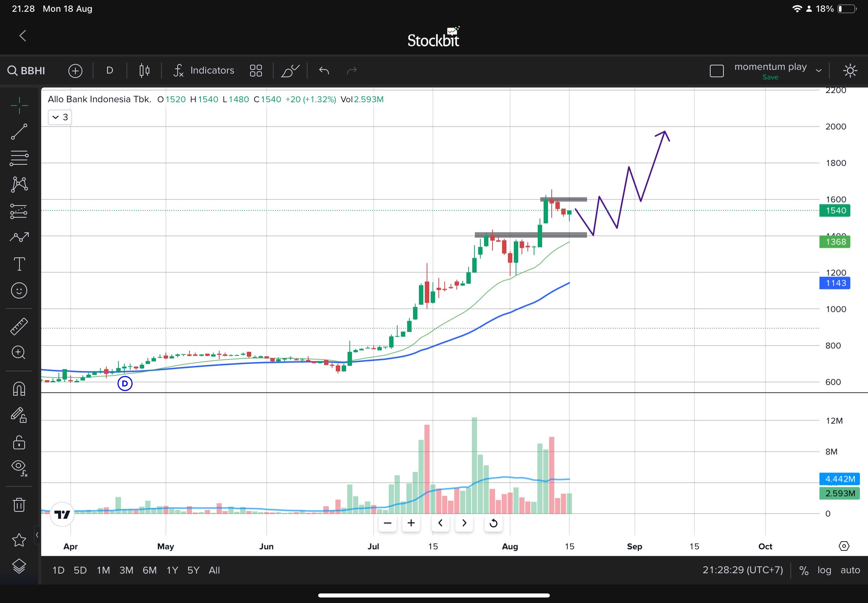The height and width of the screenshot is (603, 868).
Task: Open chart settings gear at axis corner
Action: [x=844, y=546]
